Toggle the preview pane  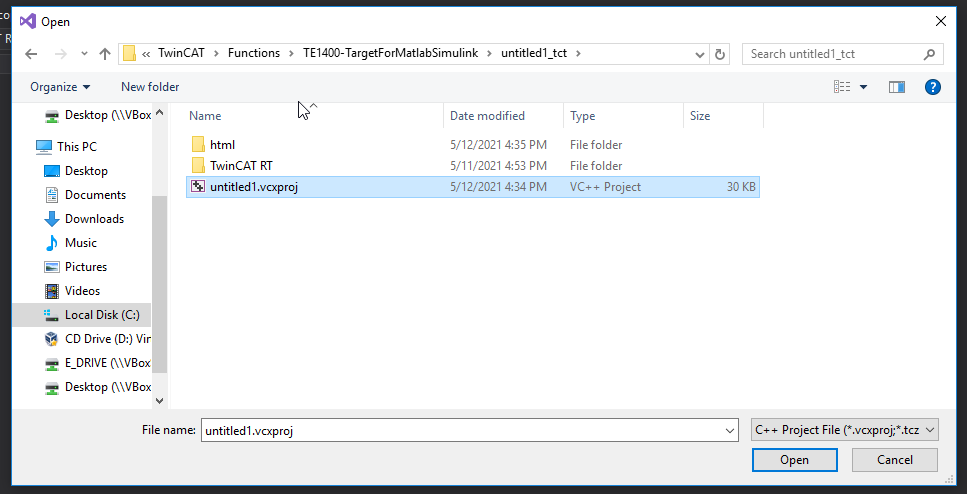[897, 87]
